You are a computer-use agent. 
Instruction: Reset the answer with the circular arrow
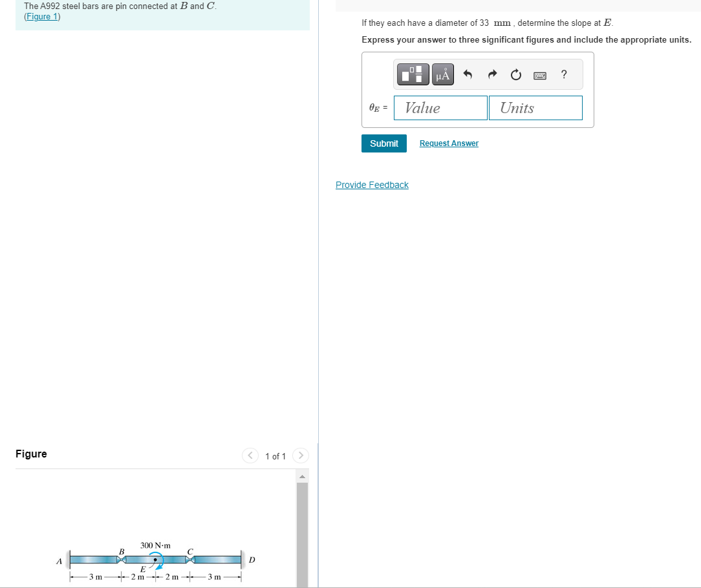coord(516,74)
